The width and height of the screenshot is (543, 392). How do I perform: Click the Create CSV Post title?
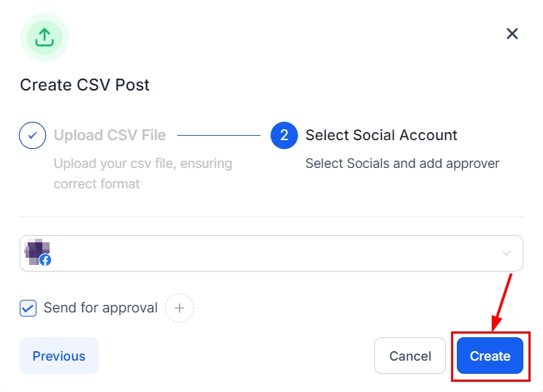[85, 85]
